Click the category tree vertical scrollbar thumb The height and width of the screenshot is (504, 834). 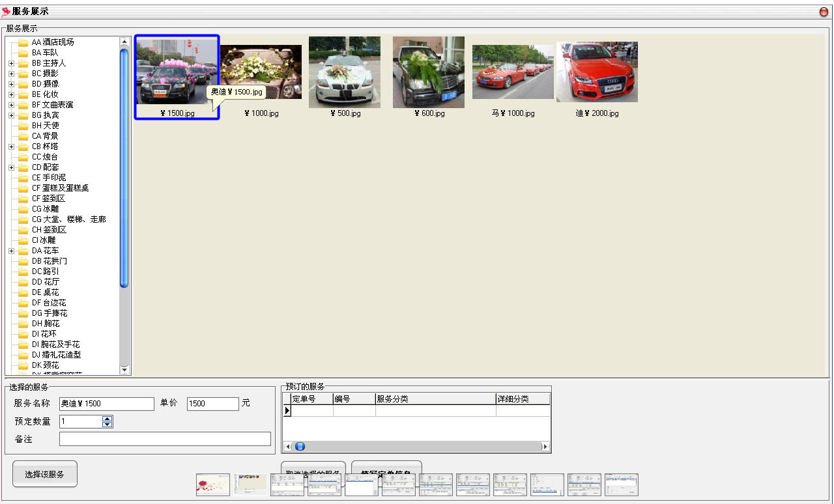click(x=124, y=168)
